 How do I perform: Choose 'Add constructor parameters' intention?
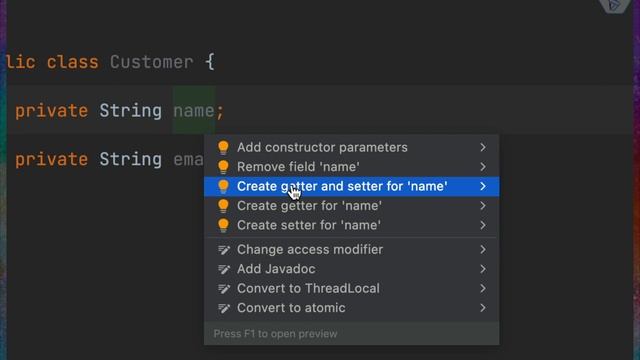coord(351,147)
